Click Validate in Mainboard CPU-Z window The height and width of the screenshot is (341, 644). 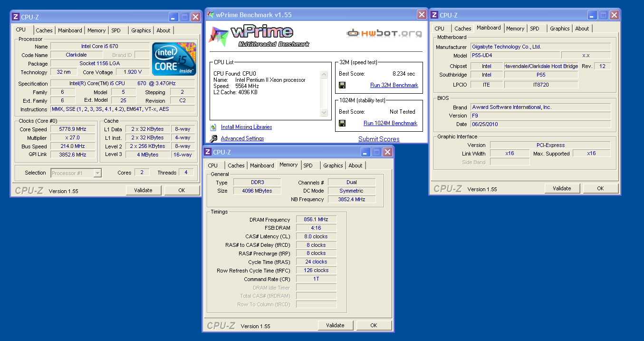(562, 188)
